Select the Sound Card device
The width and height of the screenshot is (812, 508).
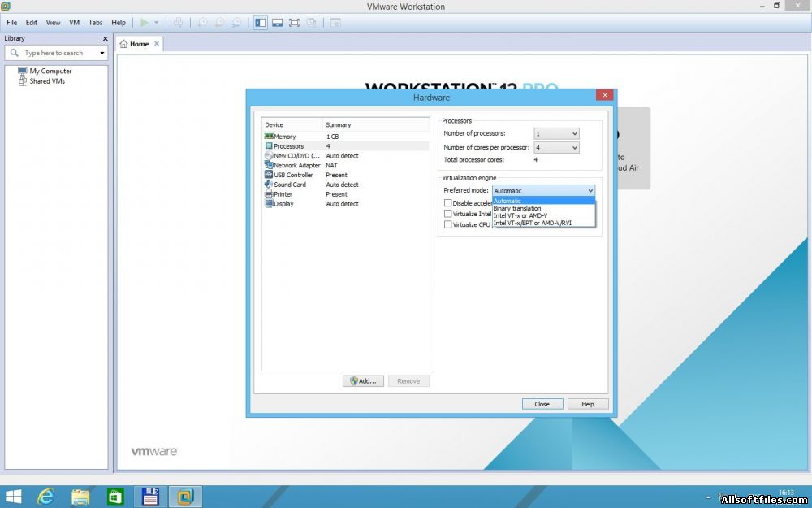[289, 185]
